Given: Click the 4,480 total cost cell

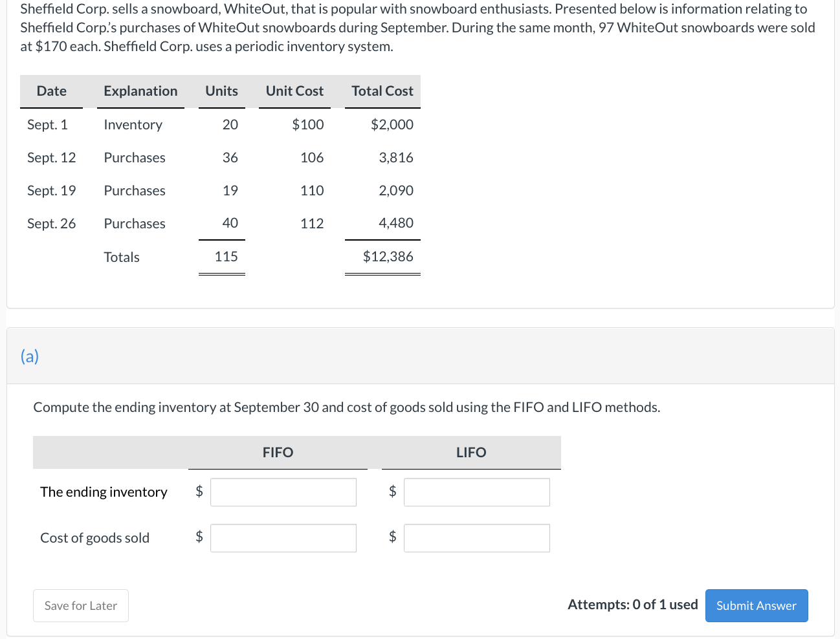Looking at the screenshot, I should click(x=396, y=222).
